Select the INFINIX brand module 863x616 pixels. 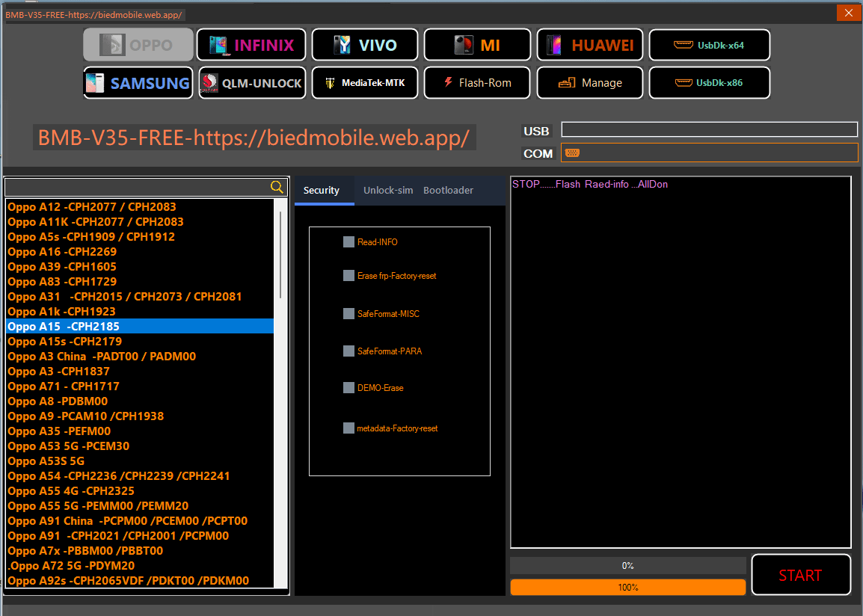pyautogui.click(x=251, y=44)
